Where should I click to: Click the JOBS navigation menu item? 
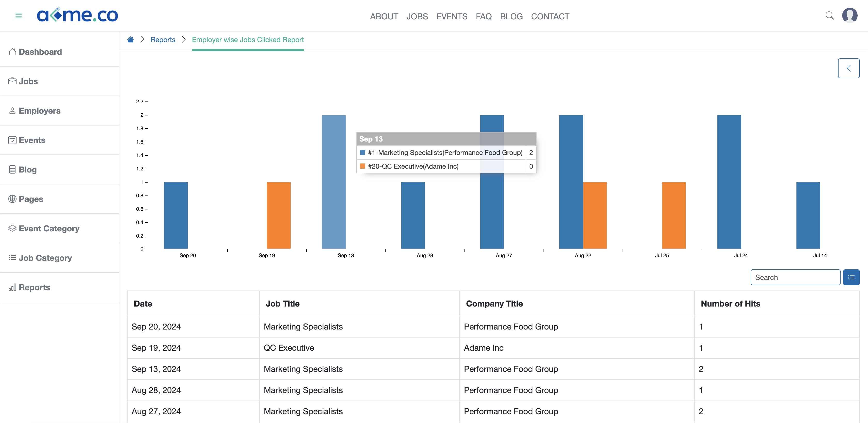[417, 16]
